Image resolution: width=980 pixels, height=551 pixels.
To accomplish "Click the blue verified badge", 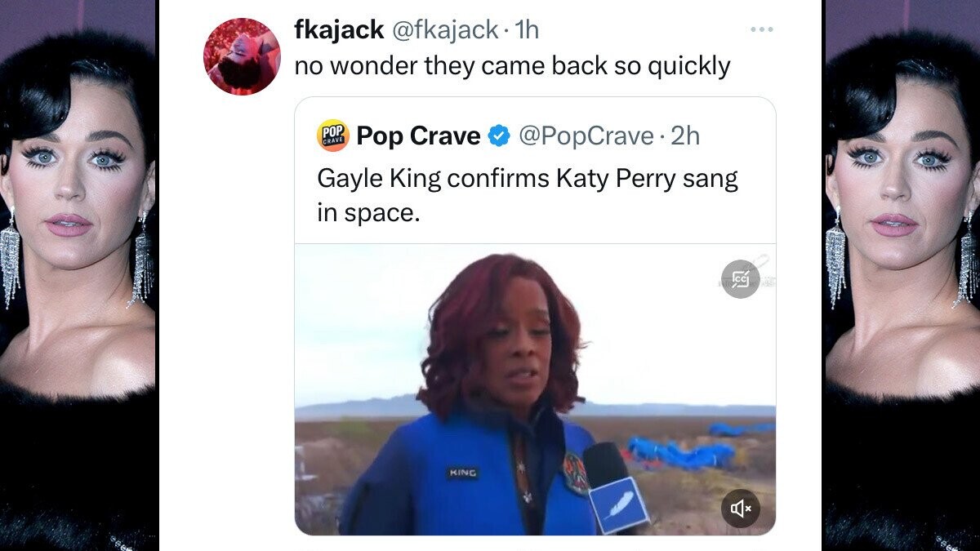I will click(x=499, y=136).
